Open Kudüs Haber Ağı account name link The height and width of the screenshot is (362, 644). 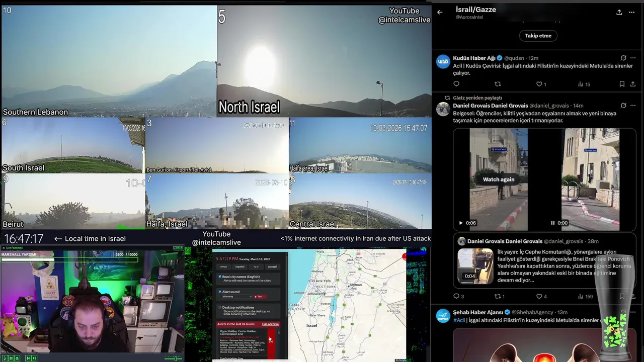click(x=474, y=58)
